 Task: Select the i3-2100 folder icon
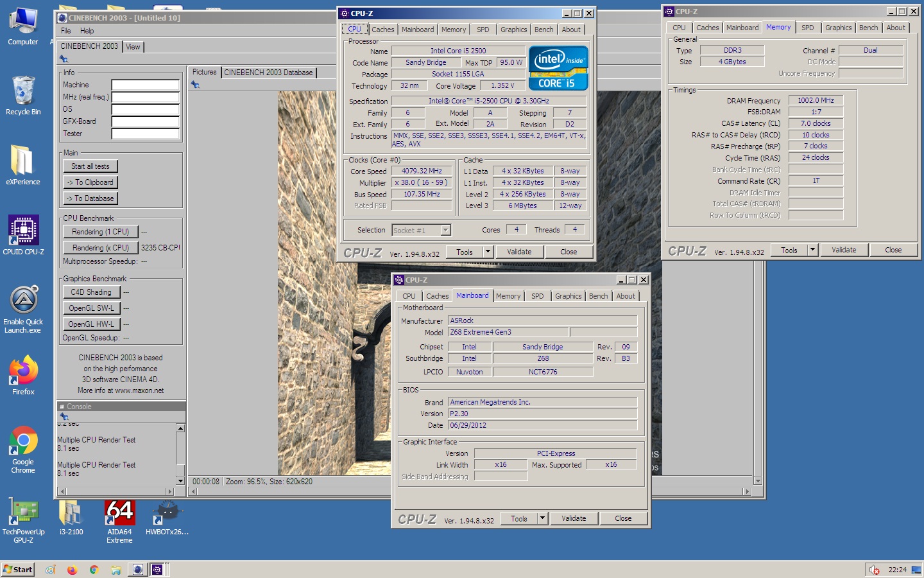(x=71, y=518)
